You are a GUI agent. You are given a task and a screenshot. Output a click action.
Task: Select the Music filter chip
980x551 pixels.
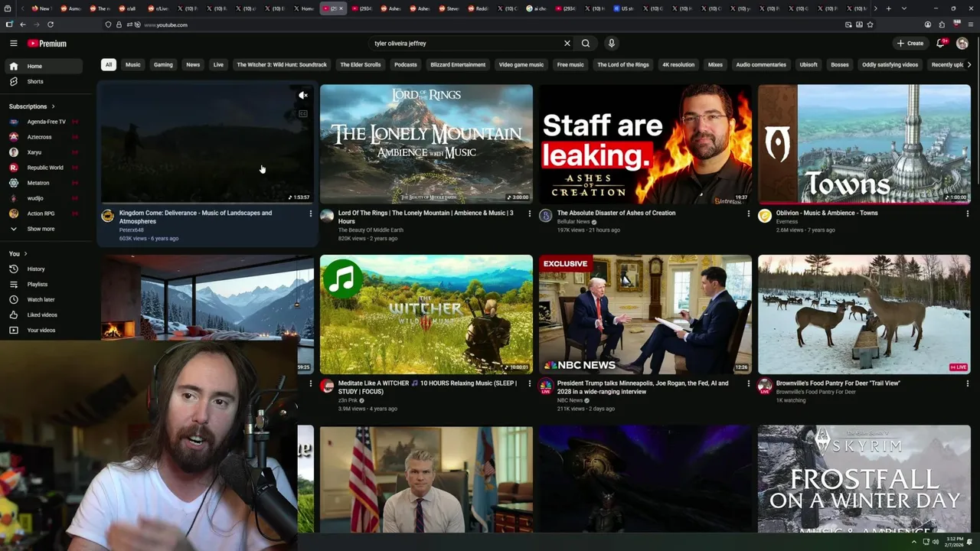tap(133, 65)
